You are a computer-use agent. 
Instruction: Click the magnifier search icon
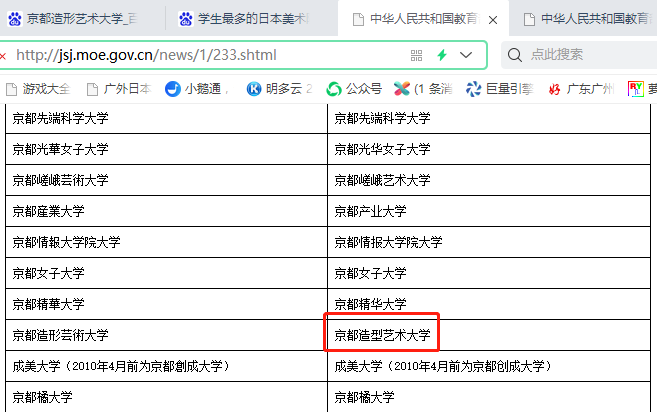point(515,55)
